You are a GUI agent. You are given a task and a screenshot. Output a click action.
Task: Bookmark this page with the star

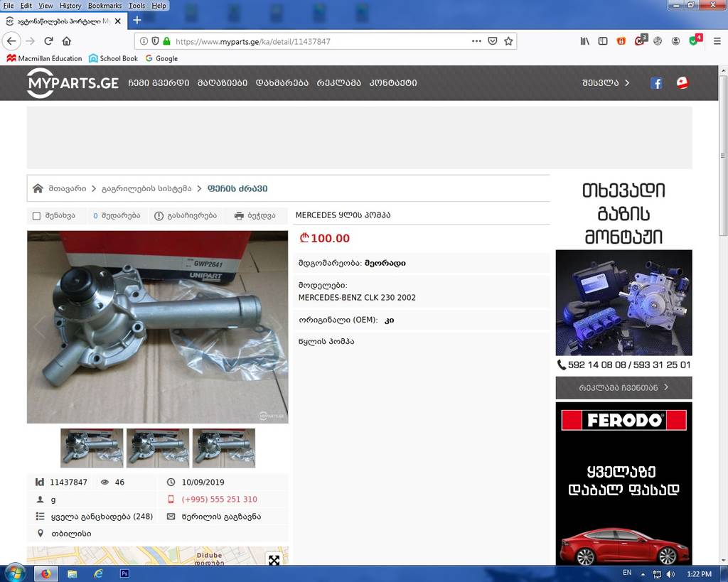tap(508, 41)
